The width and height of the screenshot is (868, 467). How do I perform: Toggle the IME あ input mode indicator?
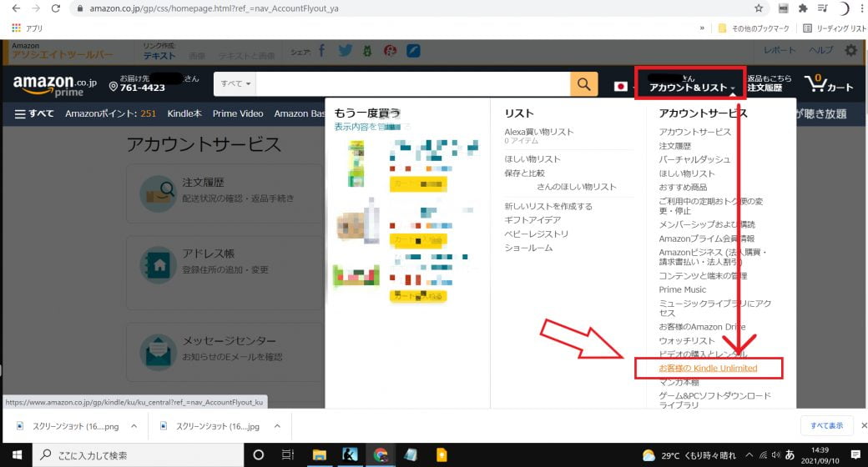pyautogui.click(x=790, y=454)
